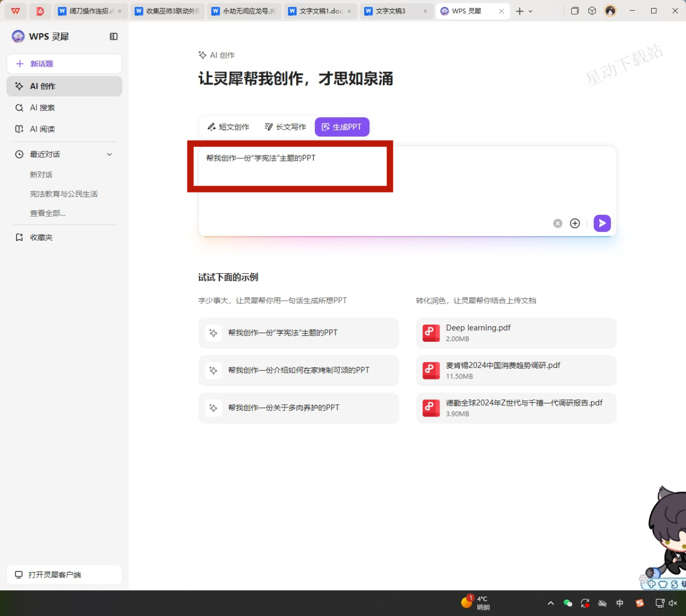
Task: Click the sync refresh tray icon
Action: click(x=585, y=603)
